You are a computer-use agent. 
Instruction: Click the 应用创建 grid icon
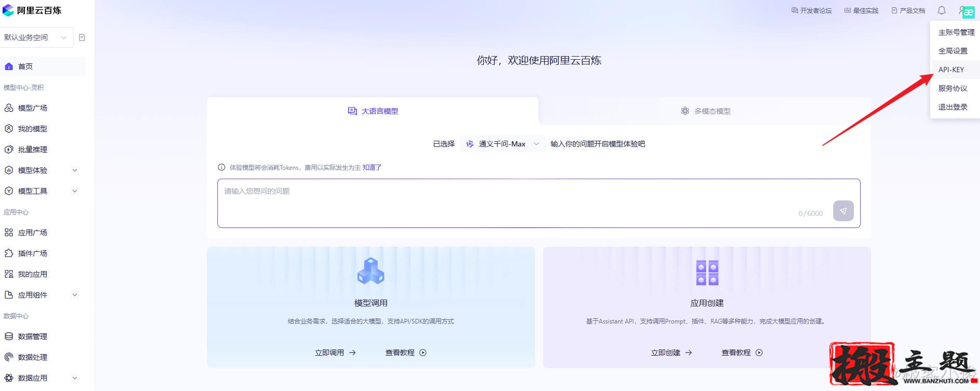point(707,273)
